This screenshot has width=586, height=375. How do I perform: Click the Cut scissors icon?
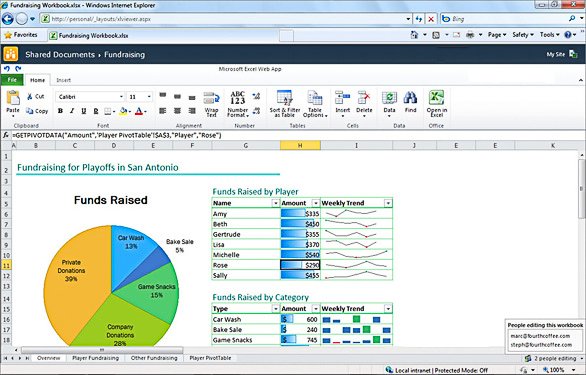[30, 96]
